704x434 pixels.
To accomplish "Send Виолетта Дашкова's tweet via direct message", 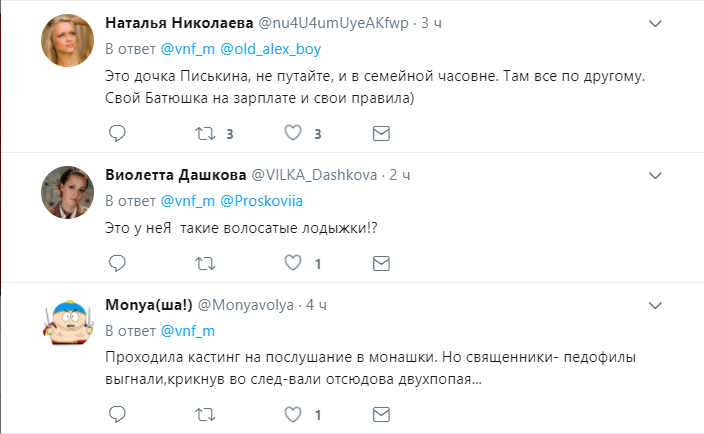I will (x=381, y=264).
